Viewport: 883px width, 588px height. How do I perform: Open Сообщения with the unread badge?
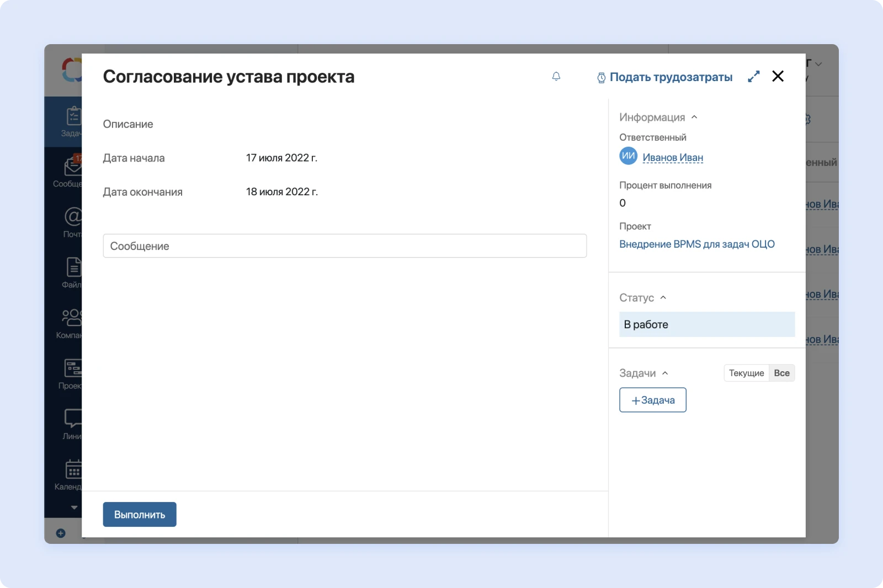tap(71, 171)
